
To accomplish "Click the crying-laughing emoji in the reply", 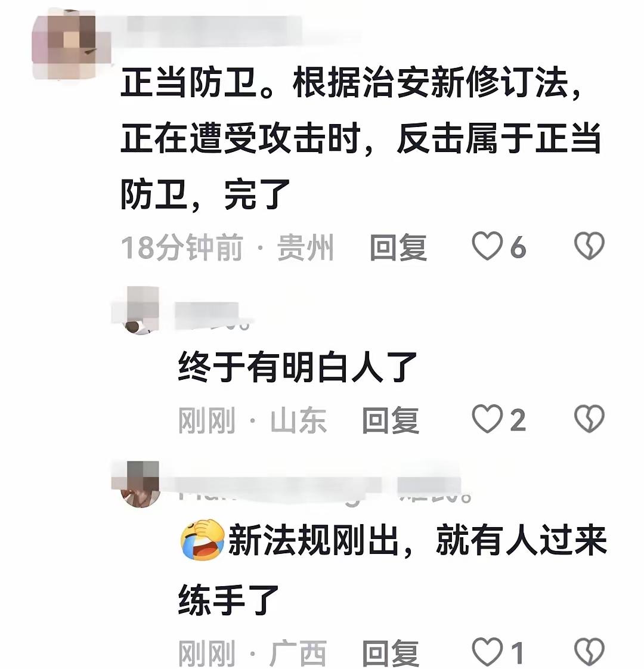I will tap(202, 540).
